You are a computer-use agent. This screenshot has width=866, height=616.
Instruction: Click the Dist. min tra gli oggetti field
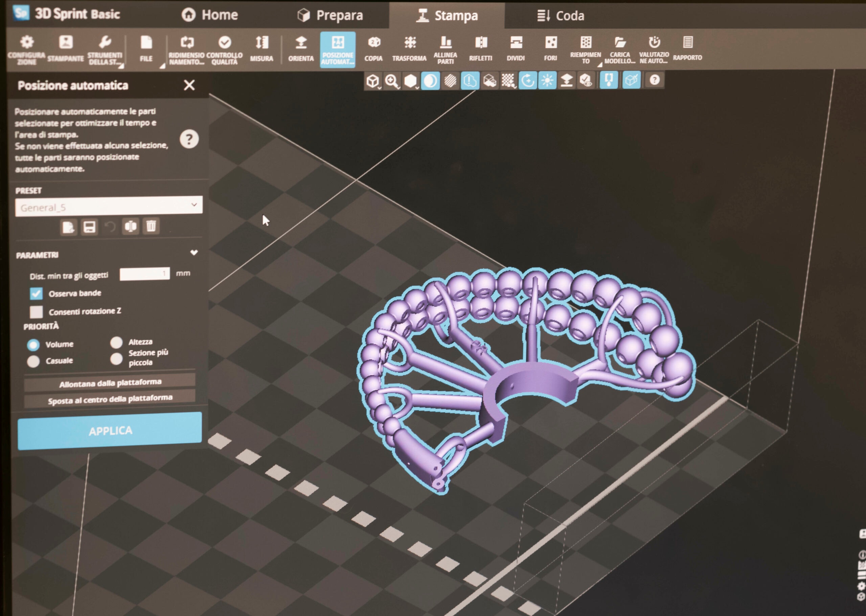click(144, 274)
